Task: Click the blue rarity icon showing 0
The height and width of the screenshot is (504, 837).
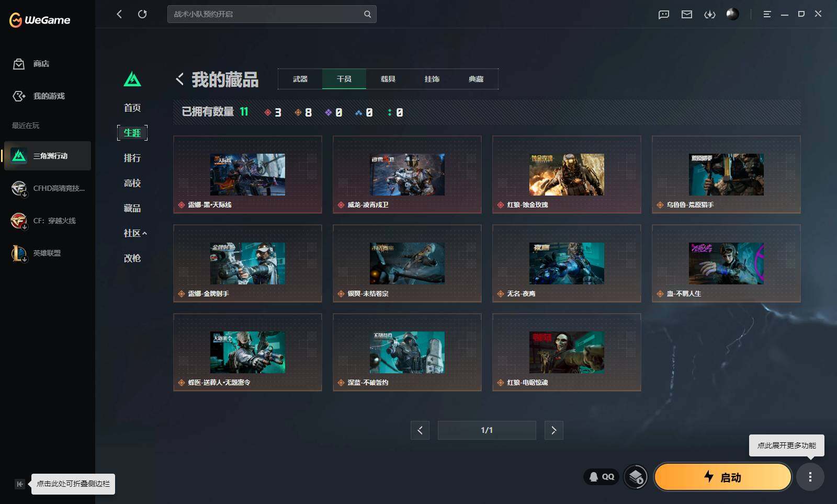Action: coord(358,112)
